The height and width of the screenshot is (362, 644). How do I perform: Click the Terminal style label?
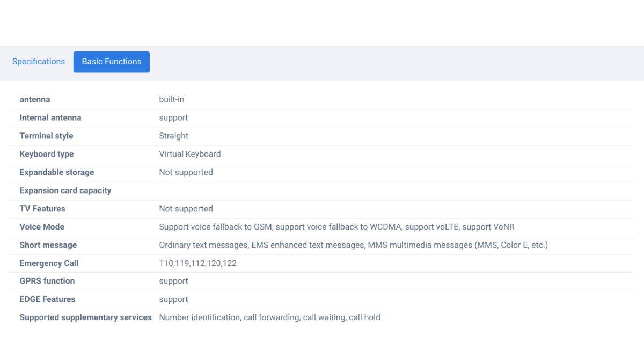[x=46, y=136]
